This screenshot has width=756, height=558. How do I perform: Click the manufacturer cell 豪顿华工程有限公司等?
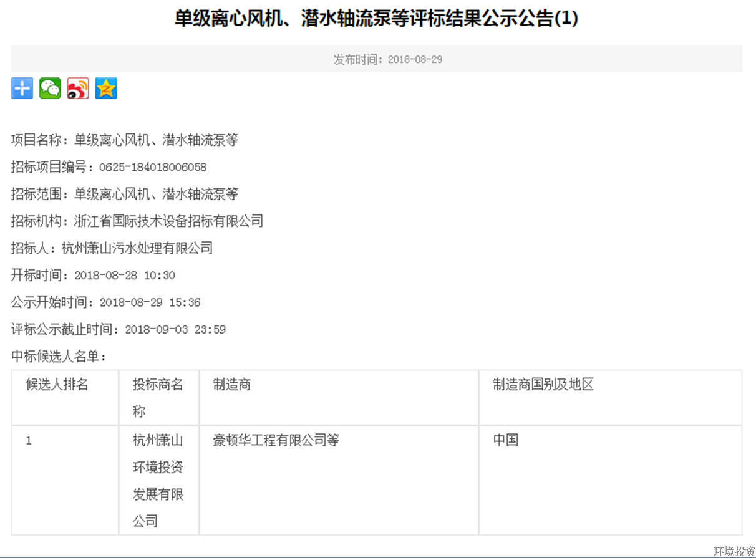point(276,440)
